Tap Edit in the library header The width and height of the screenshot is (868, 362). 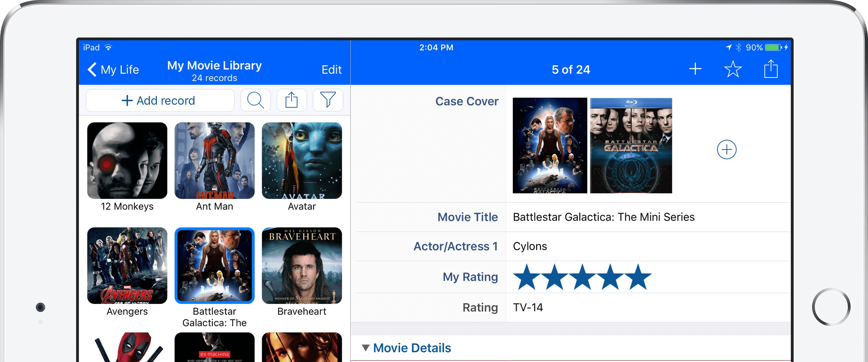point(331,69)
